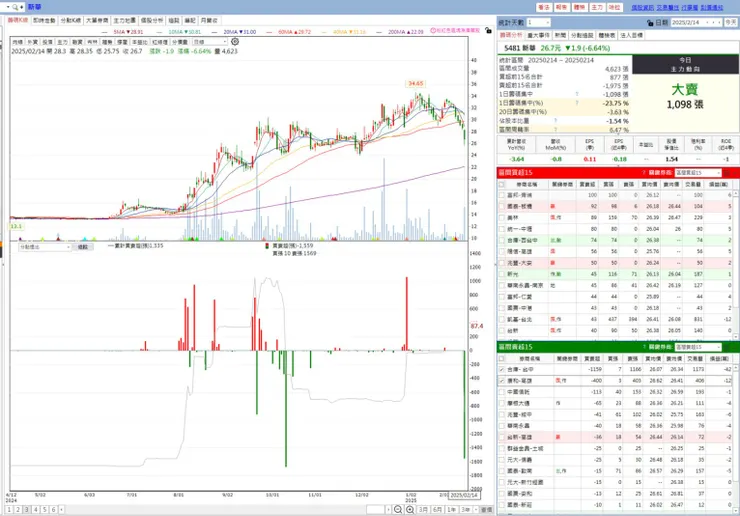This screenshot has height=516, width=740.
Task: Click the 今天 button beside date
Action: click(731, 23)
